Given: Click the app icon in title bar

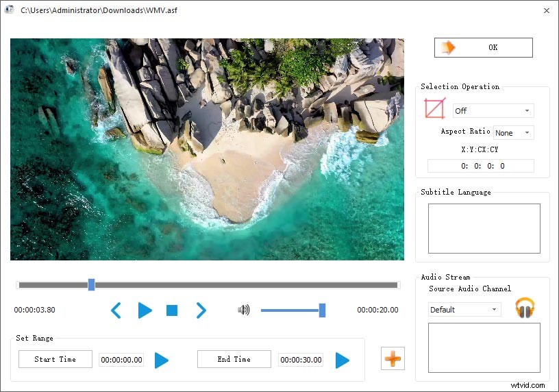Looking at the screenshot, I should 10,10.
